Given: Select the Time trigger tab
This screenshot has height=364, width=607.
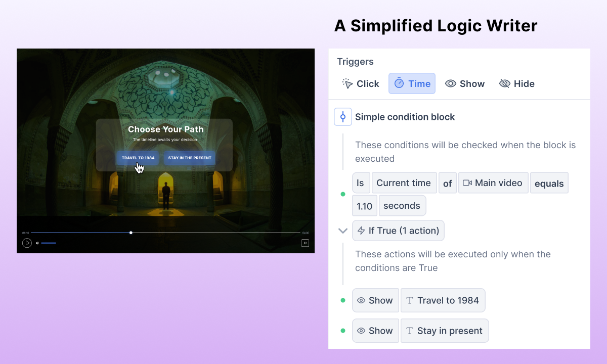Looking at the screenshot, I should (x=412, y=84).
